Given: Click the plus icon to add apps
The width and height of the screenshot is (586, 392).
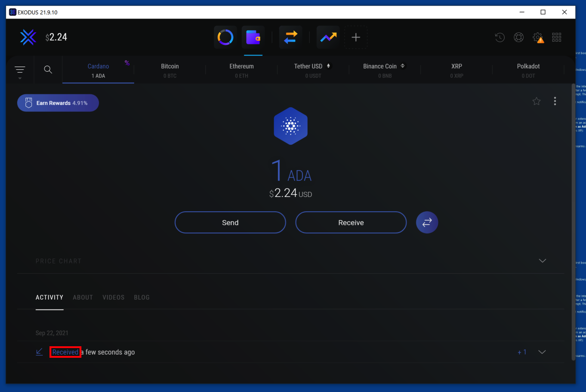Looking at the screenshot, I should pos(356,37).
